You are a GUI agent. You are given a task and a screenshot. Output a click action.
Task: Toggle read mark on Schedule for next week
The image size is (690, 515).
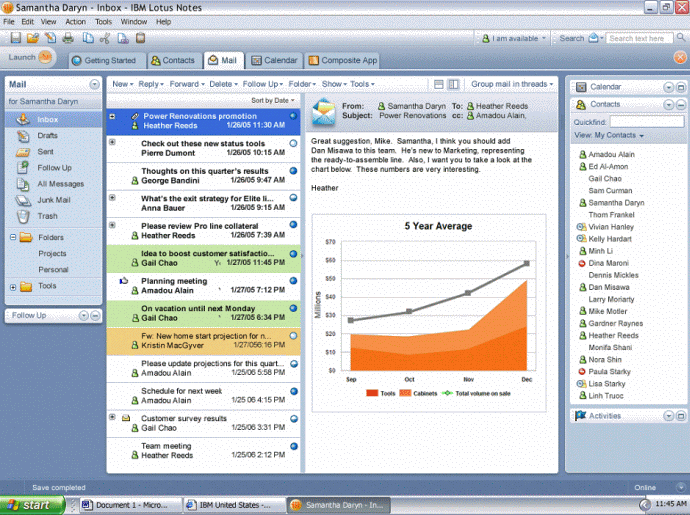[294, 391]
